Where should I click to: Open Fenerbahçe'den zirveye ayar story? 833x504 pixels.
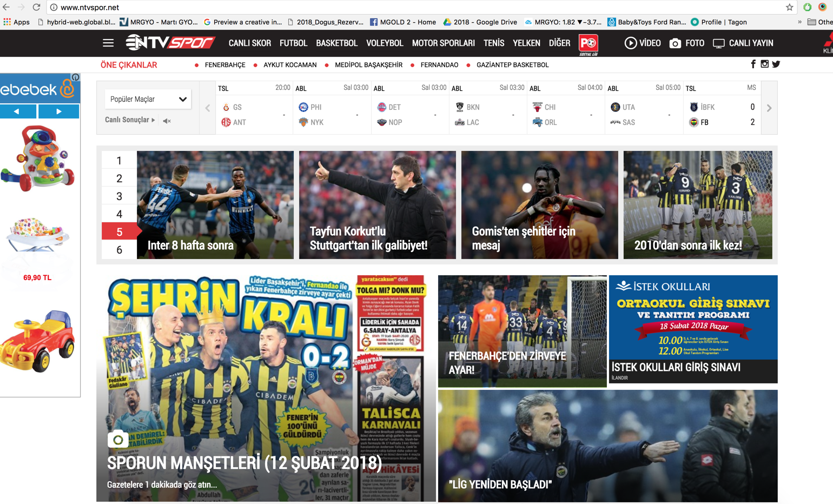(523, 331)
